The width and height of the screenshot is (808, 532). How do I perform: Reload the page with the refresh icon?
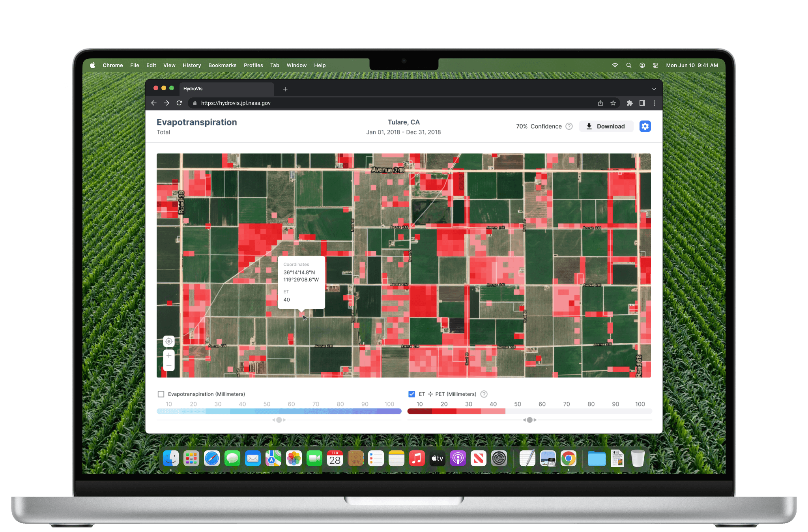coord(179,103)
